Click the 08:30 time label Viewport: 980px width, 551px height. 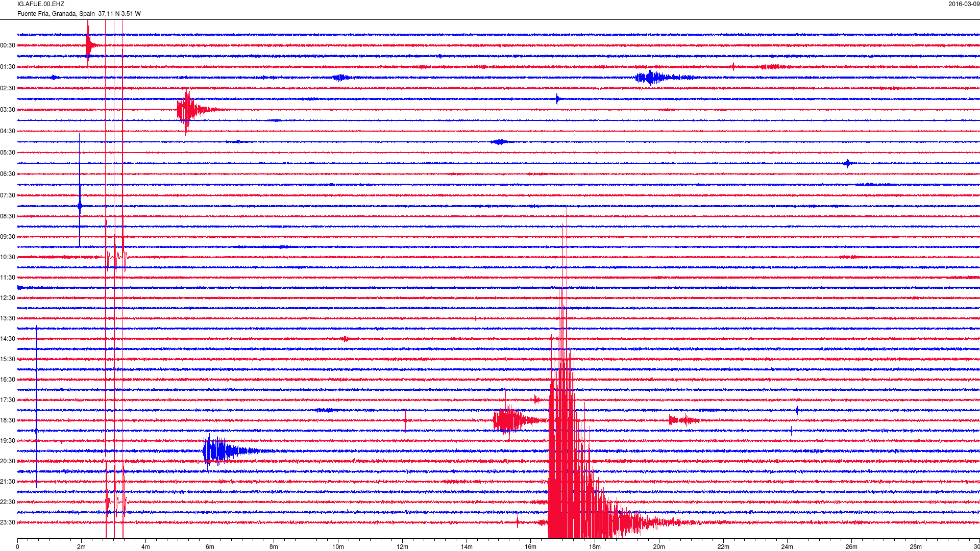[x=8, y=216]
